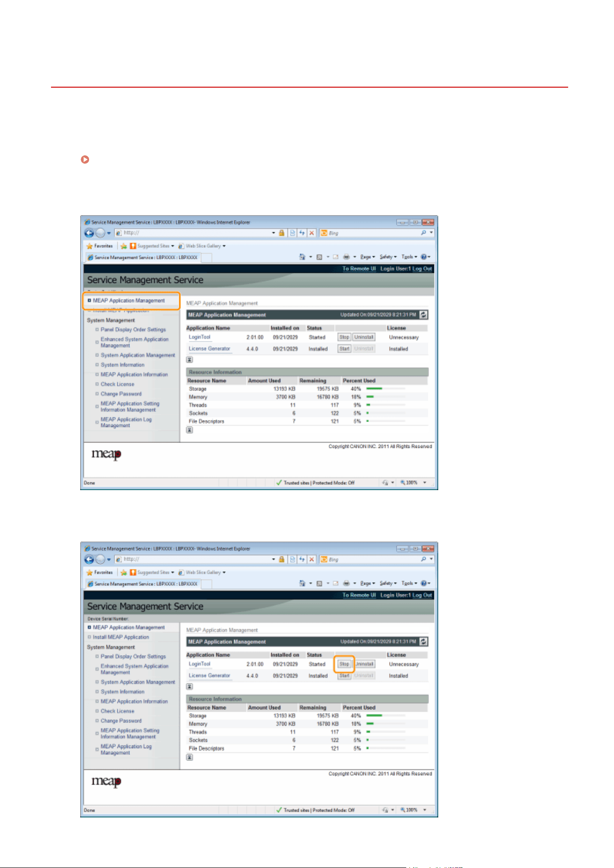Open Panel Display Order Settings in upper sidebar
Image resolution: width=614 pixels, height=868 pixels.
[x=133, y=330]
